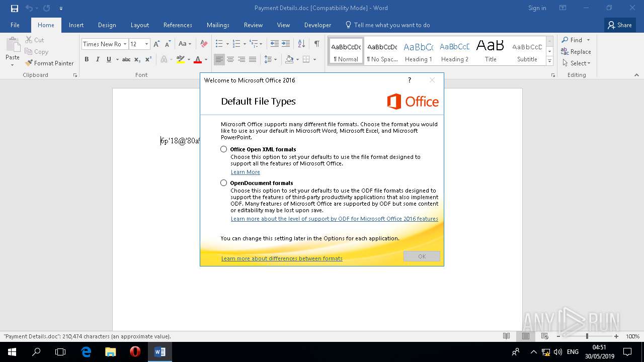Click the Grow Font icon
The width and height of the screenshot is (644, 362).
156,44
